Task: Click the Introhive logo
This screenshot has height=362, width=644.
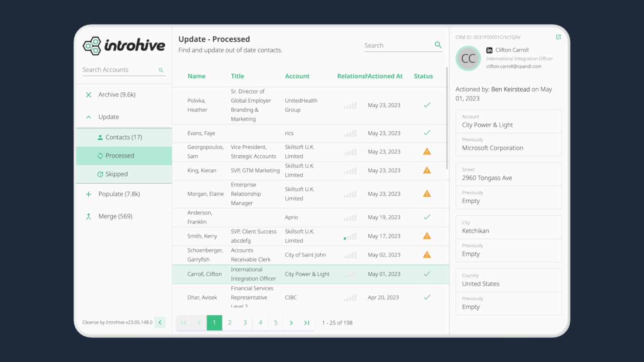Action: point(124,46)
